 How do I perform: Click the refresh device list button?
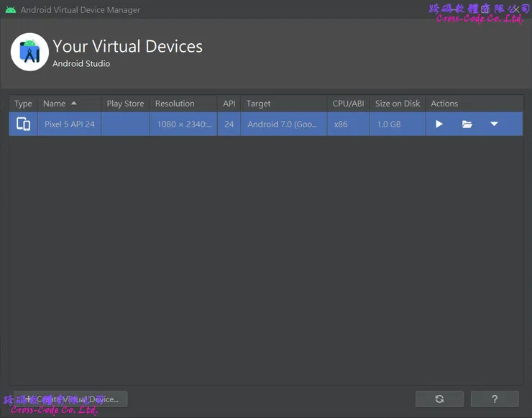point(439,399)
